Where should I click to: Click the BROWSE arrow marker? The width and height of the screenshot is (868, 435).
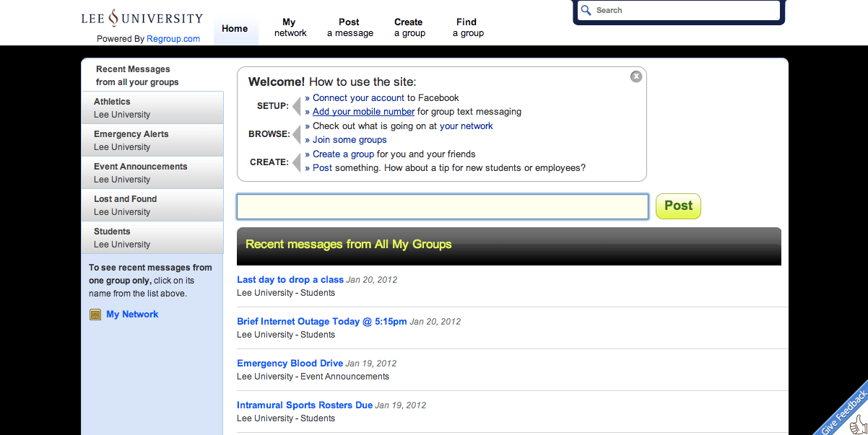(296, 133)
